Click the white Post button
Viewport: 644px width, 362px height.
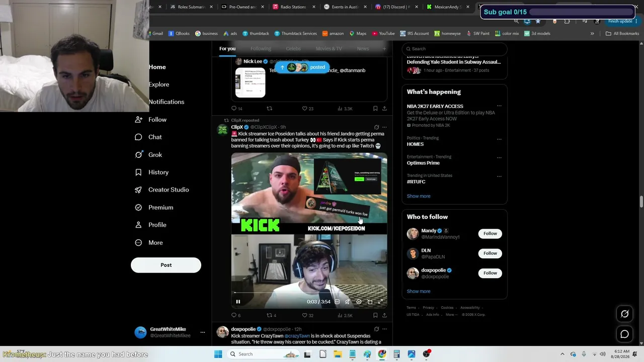(166, 265)
